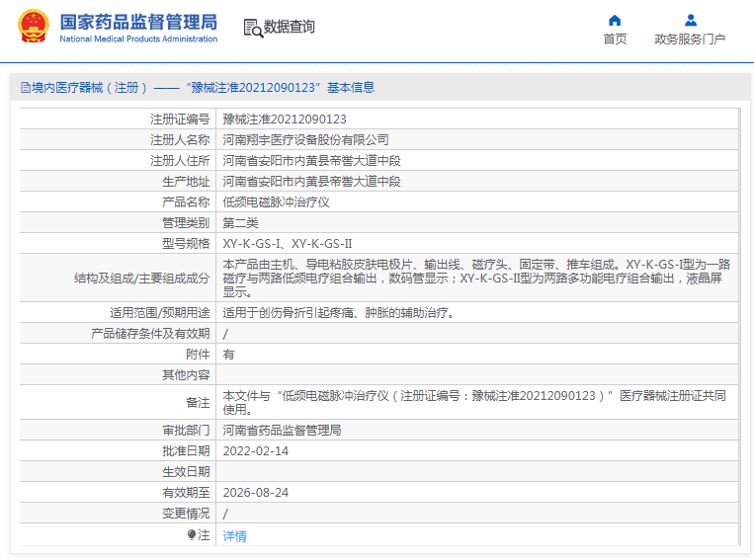Click the national emblem logo
The height and width of the screenshot is (560, 754).
(32, 27)
